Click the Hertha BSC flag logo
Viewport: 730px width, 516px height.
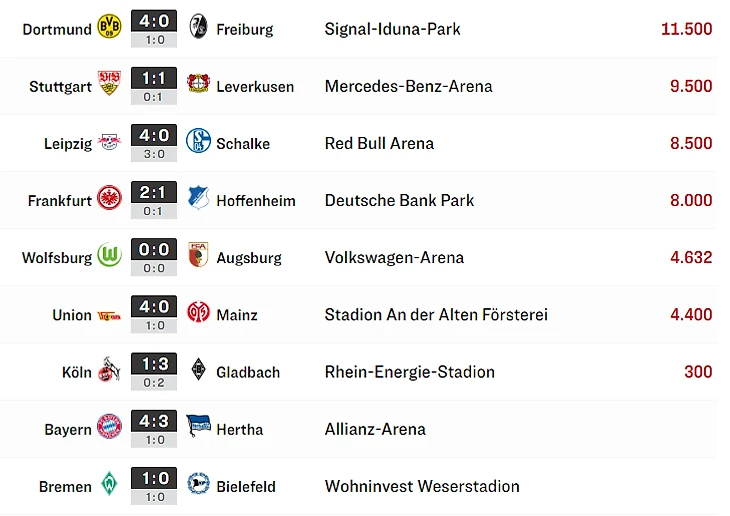coord(198,428)
